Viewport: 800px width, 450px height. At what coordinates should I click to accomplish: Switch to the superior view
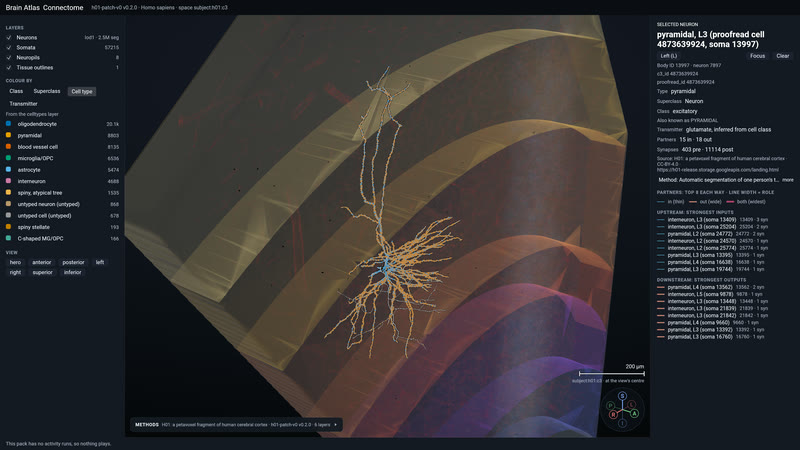point(42,272)
